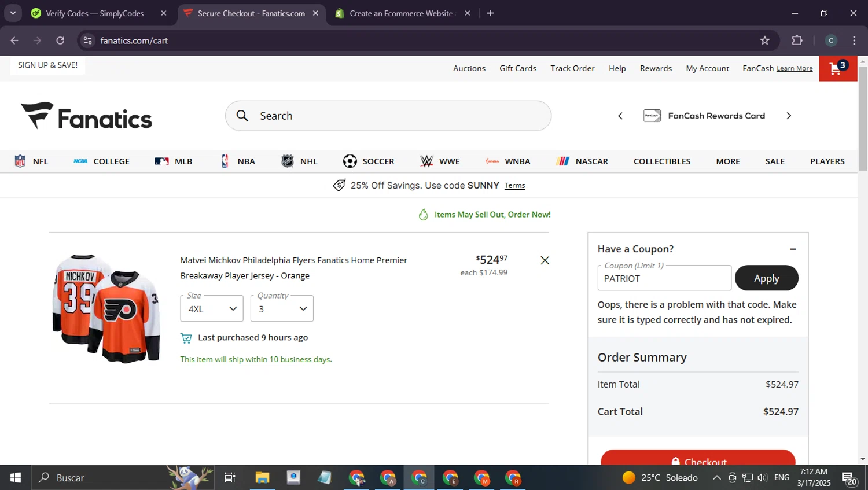Remove the Michkov jersey with the X

click(x=545, y=260)
